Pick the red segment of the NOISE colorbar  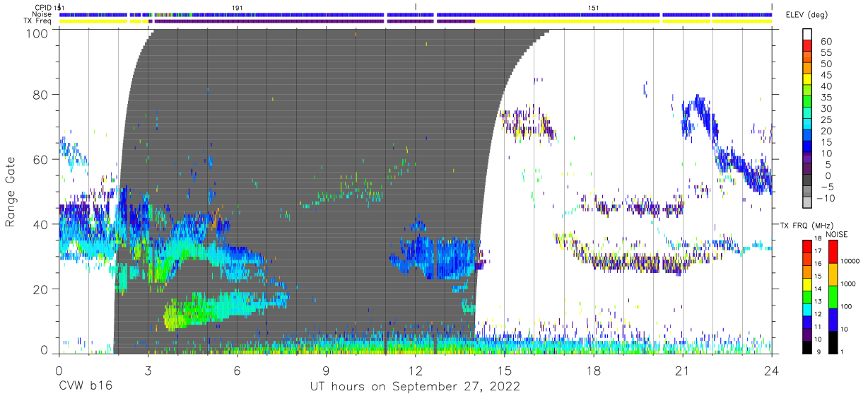[833, 251]
